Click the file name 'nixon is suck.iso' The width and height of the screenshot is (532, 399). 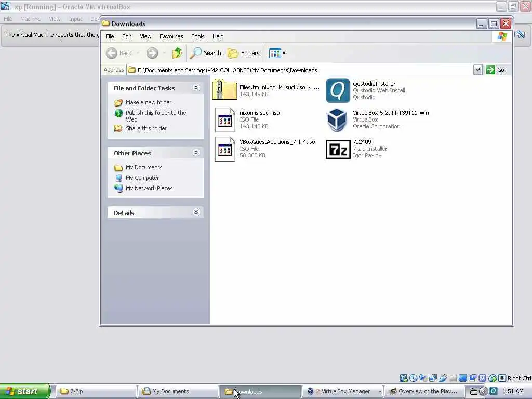point(260,113)
